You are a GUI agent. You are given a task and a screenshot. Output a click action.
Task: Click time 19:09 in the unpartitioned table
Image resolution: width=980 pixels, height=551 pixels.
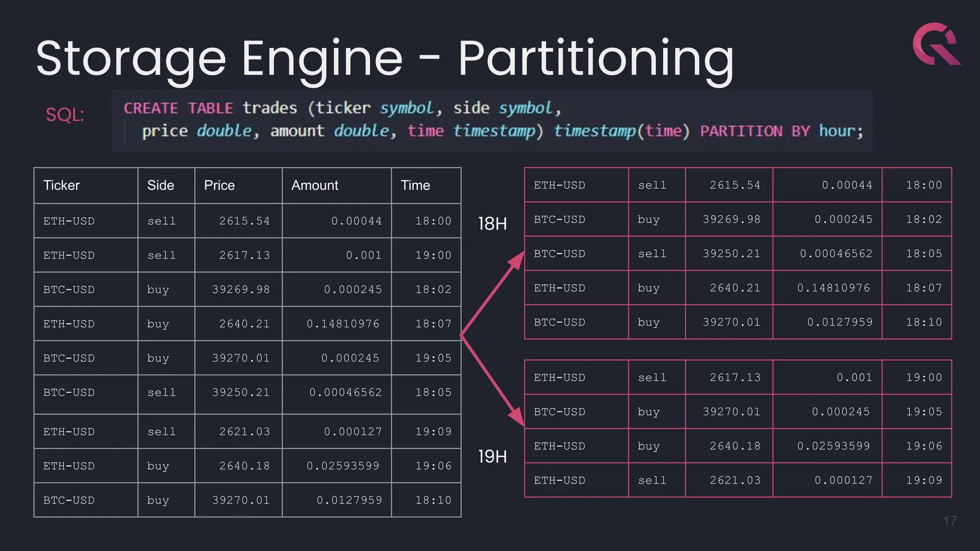(x=434, y=432)
